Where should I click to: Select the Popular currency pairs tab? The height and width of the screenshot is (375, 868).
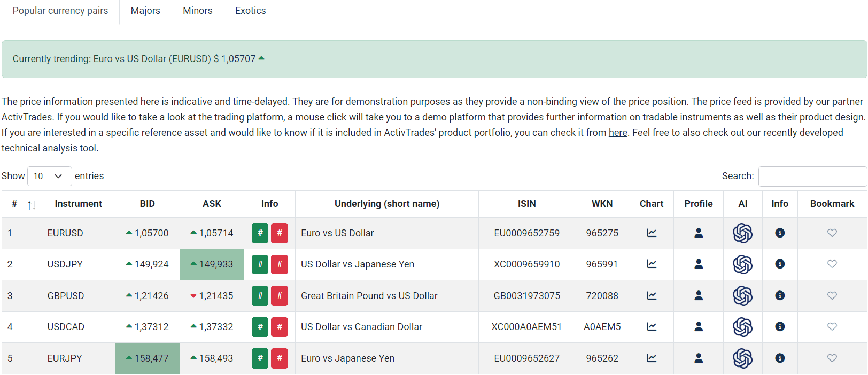[60, 11]
